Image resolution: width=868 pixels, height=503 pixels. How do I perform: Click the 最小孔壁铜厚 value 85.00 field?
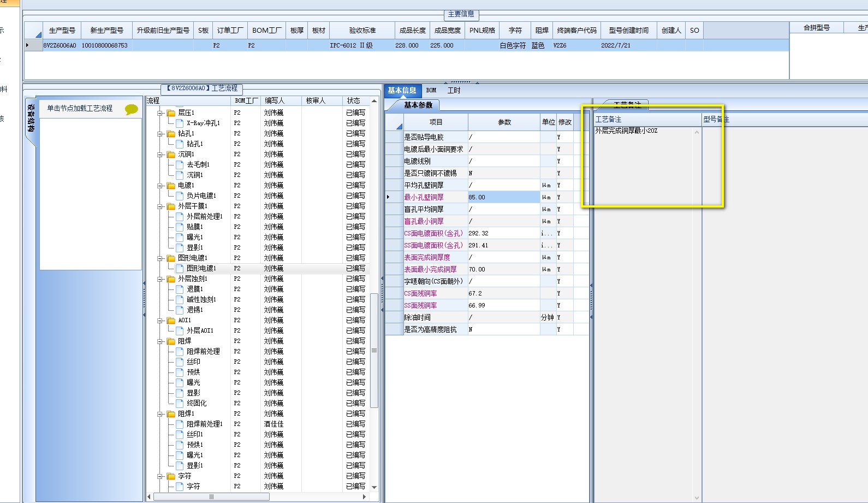504,197
